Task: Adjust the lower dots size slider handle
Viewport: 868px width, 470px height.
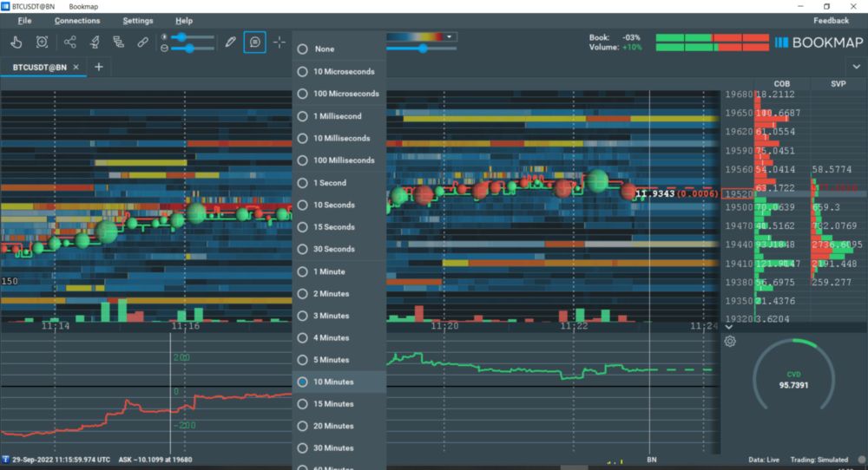Action: (x=189, y=48)
